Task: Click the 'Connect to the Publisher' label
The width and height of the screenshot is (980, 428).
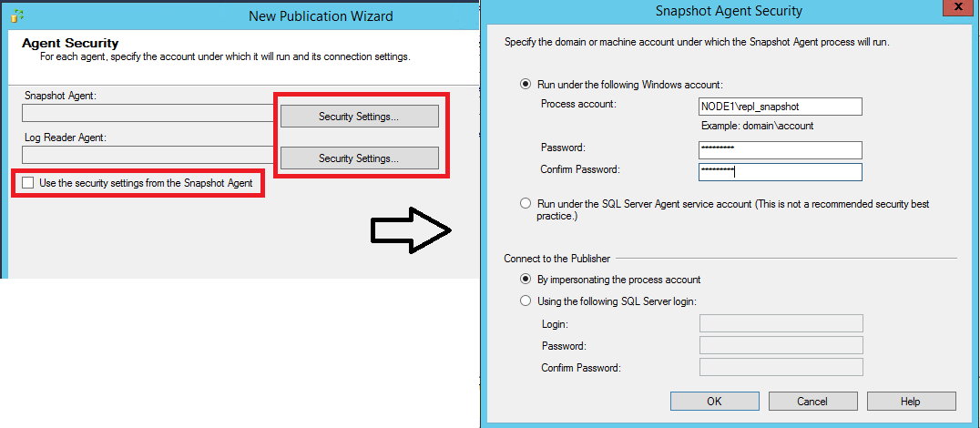Action: (x=557, y=258)
